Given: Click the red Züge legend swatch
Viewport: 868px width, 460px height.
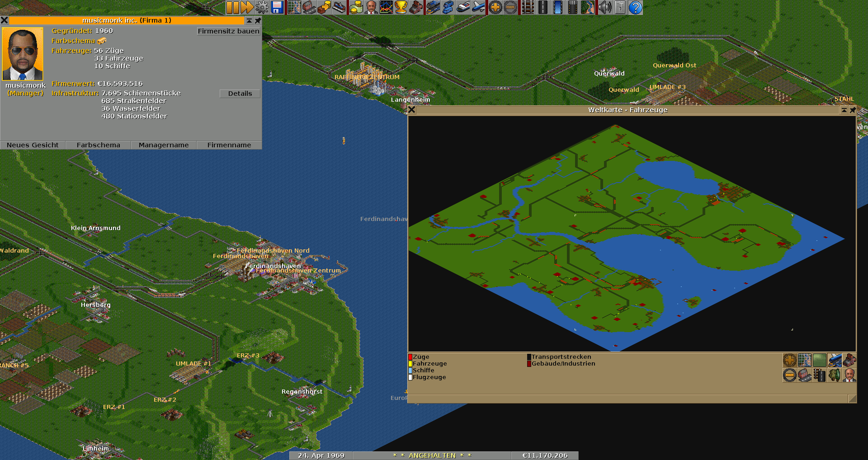Looking at the screenshot, I should (x=410, y=357).
